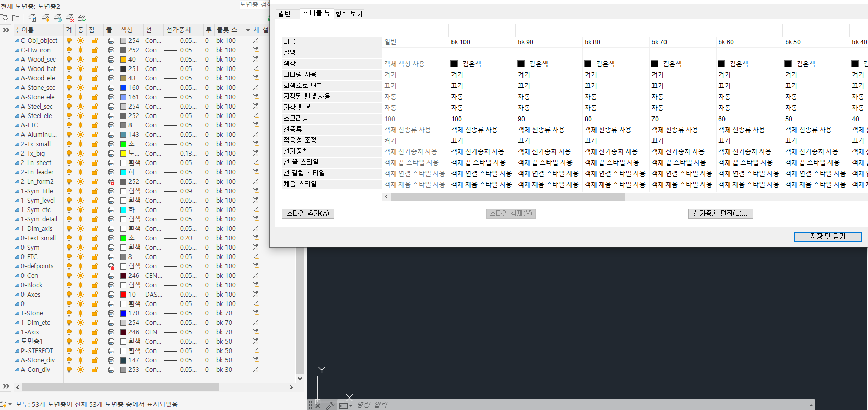Click 스타일 추가(A) button
Screen dimensions: 868x410
pyautogui.click(x=308, y=214)
